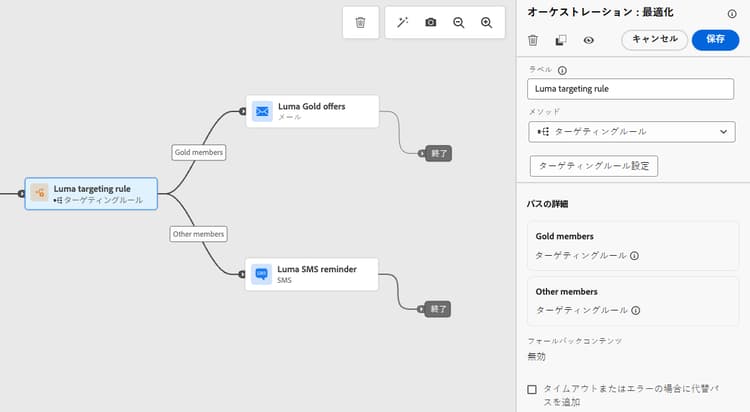Screen dimensions: 750x412
Task: Open info icon under Gold members path
Action: (x=634, y=256)
